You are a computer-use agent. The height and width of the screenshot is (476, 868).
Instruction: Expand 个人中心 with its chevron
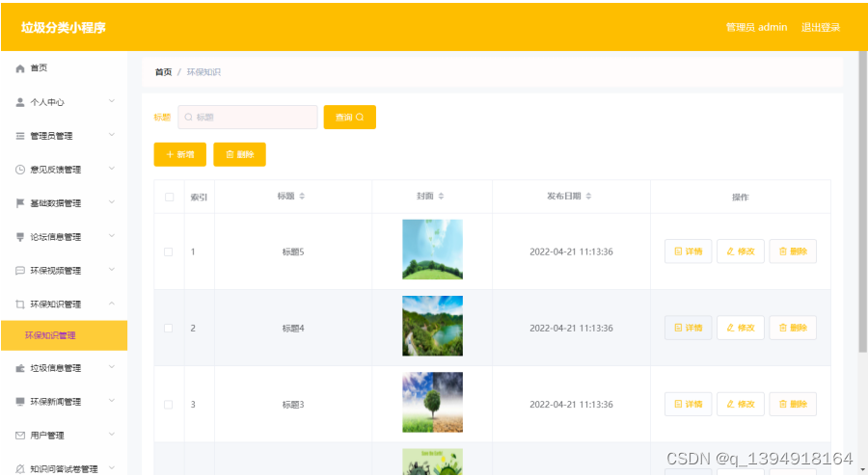(x=111, y=101)
